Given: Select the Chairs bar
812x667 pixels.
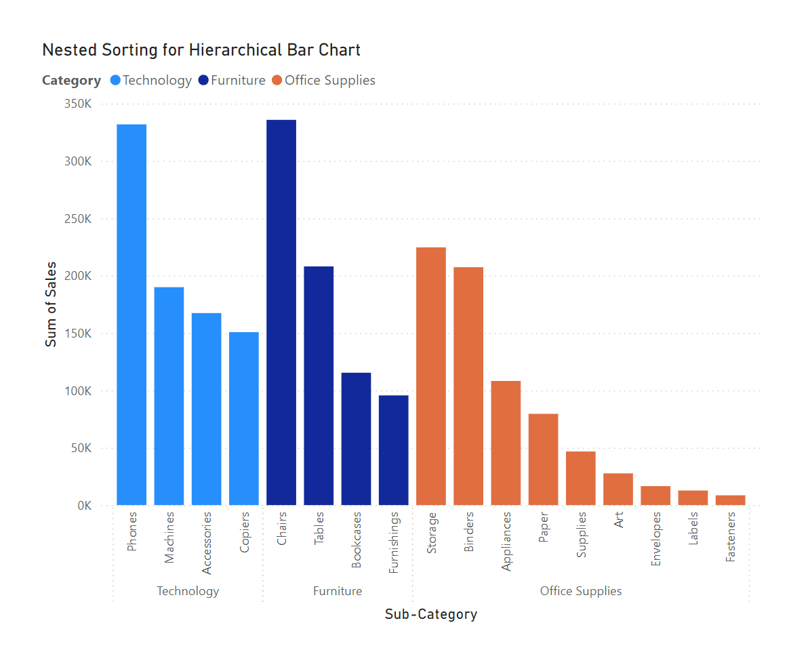Looking at the screenshot, I should [281, 312].
